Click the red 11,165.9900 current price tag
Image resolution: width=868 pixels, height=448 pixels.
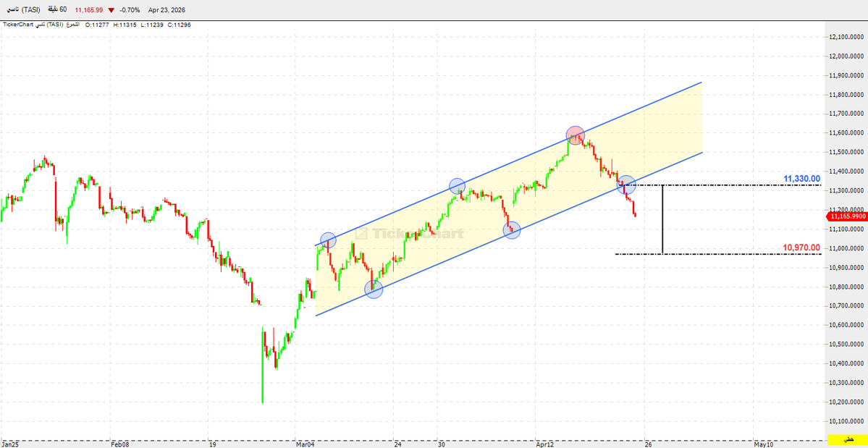tap(847, 216)
